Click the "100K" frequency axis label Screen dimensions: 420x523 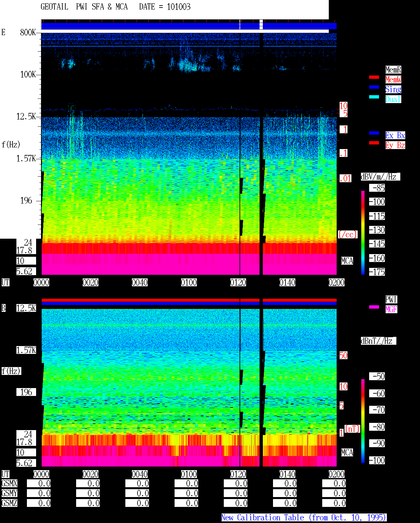pos(28,75)
